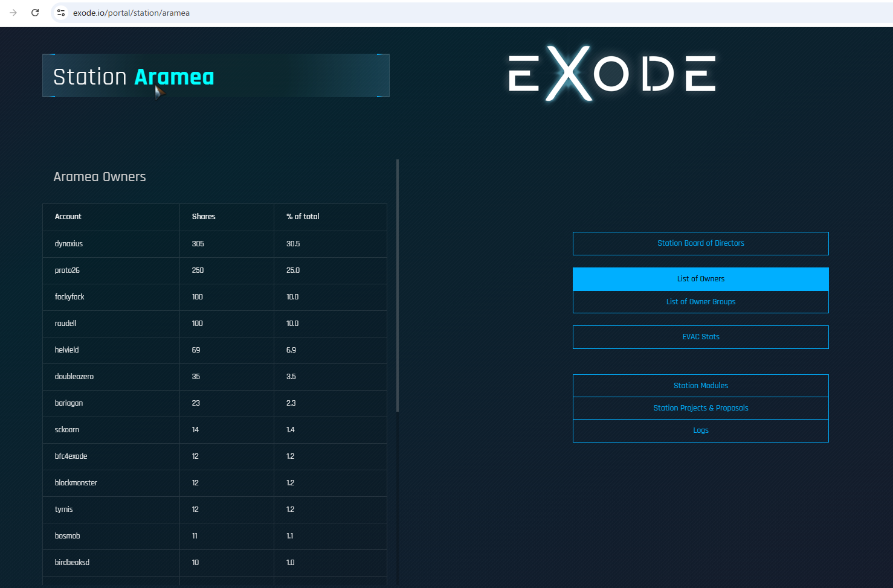Open Station Modules

pyautogui.click(x=701, y=386)
